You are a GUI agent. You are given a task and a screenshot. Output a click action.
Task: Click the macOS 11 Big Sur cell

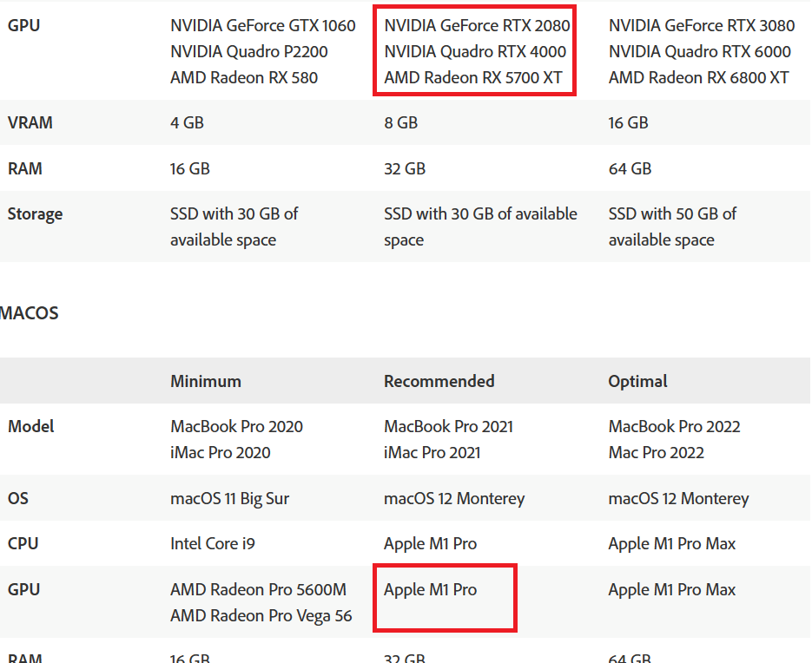pyautogui.click(x=229, y=498)
